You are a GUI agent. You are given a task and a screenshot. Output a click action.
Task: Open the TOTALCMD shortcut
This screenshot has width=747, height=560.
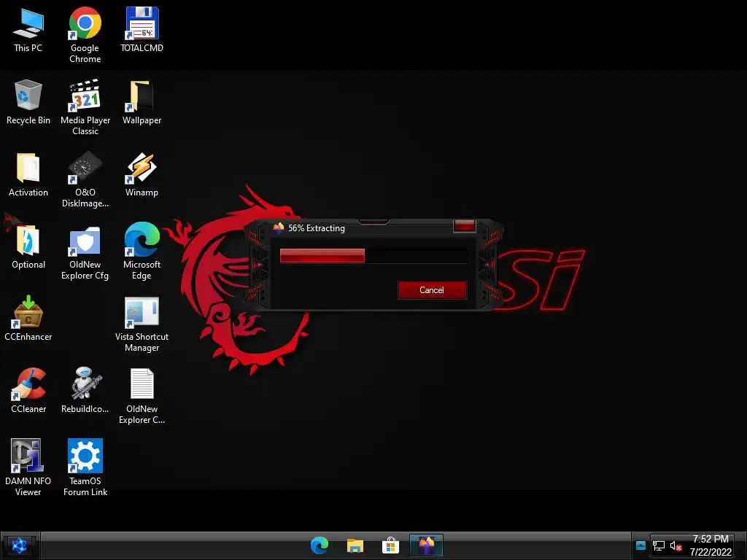click(142, 29)
